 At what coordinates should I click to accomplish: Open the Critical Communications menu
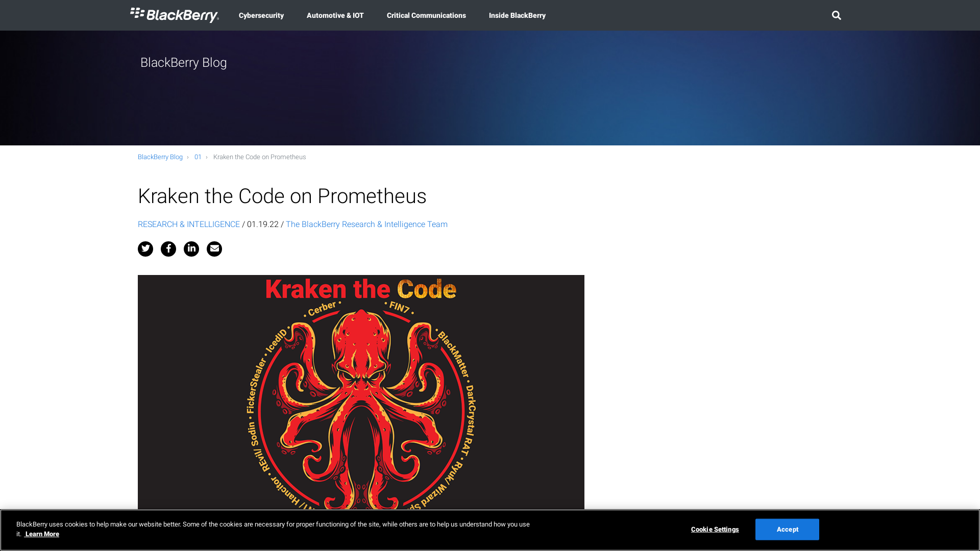pos(426,15)
